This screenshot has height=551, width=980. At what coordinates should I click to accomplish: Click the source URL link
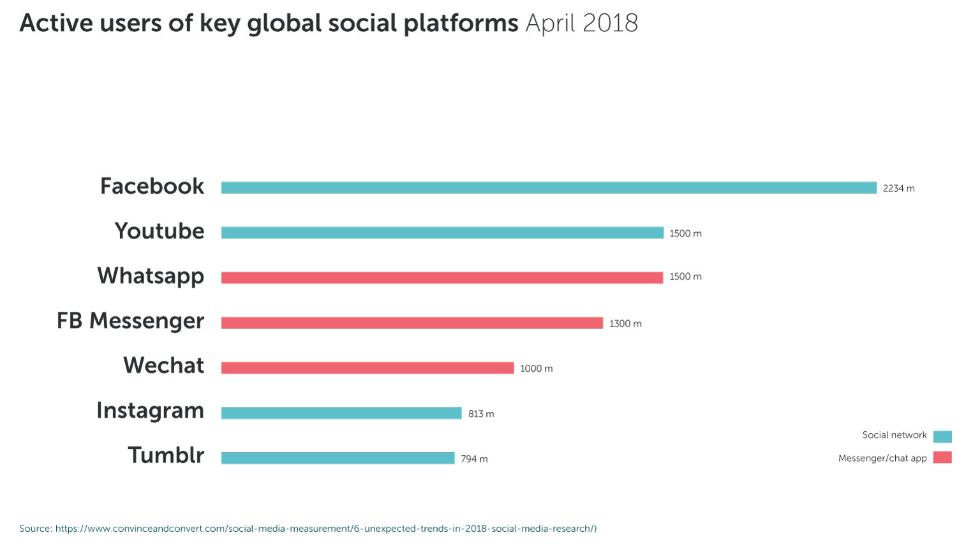325,529
